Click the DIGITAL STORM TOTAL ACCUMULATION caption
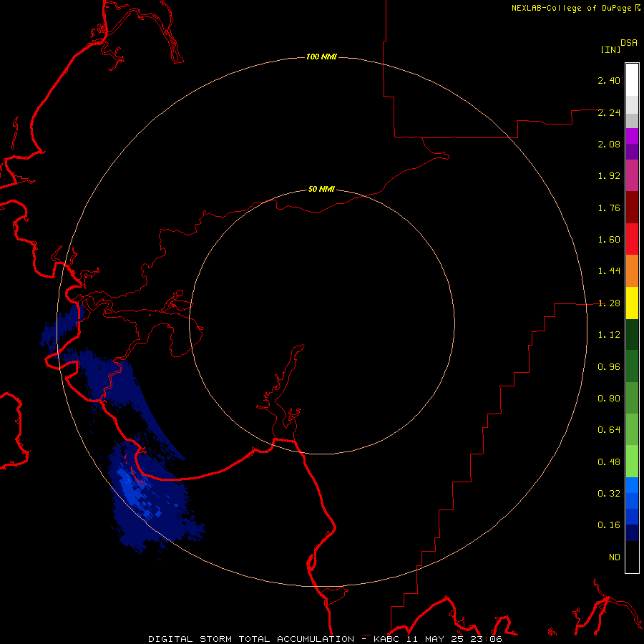 (251, 639)
